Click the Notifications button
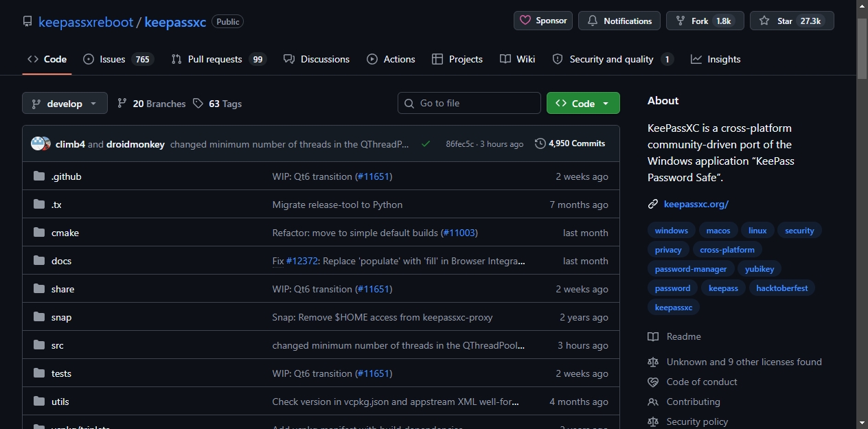868x429 pixels. point(619,21)
